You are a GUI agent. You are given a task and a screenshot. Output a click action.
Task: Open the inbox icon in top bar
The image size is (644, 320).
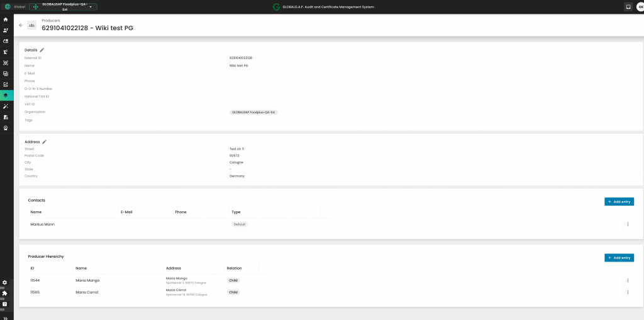point(628,7)
